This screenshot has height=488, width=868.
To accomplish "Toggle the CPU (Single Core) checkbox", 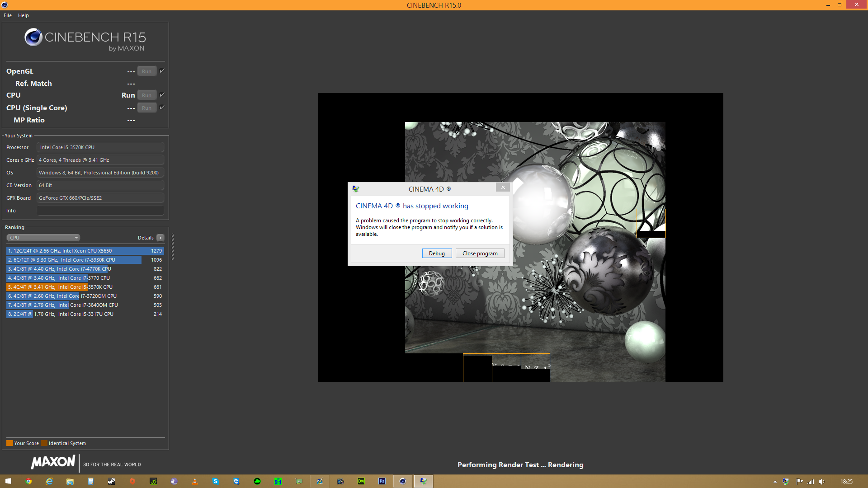I will [x=162, y=108].
